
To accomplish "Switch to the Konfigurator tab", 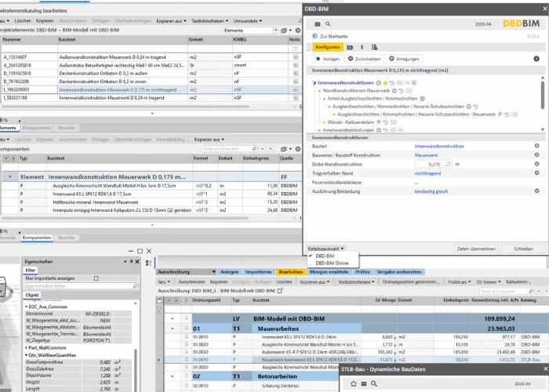I will tap(328, 47).
